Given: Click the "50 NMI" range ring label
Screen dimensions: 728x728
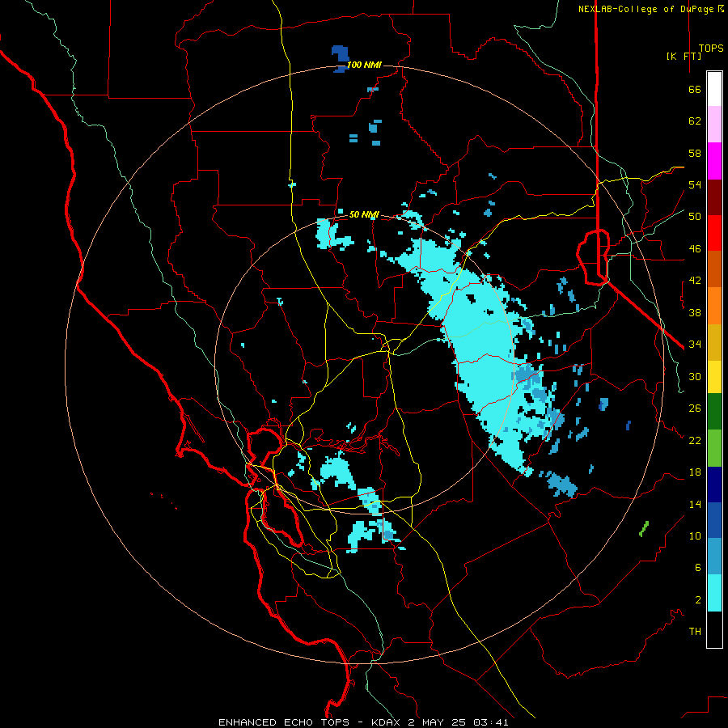Looking at the screenshot, I should 364,214.
